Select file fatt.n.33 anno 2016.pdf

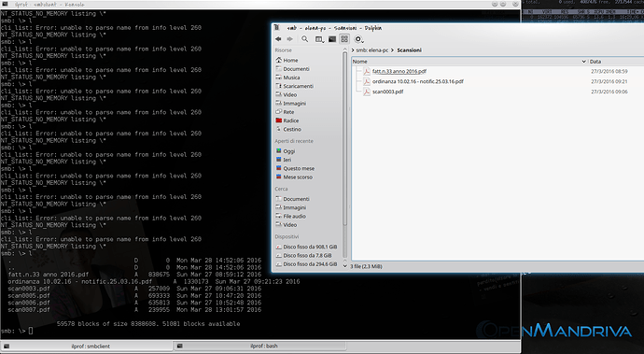tap(399, 71)
